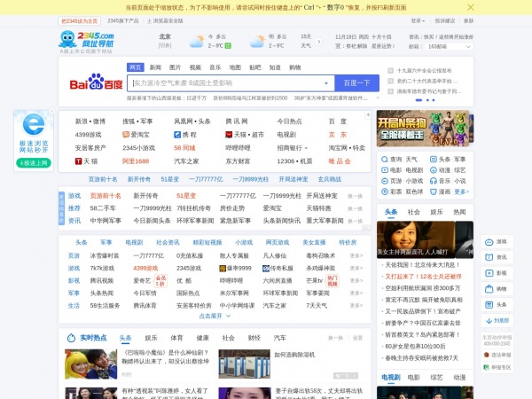Viewport: 532px width, 399px height.
Task: Click the news icon next to 头条 军事
Action: pyautogui.click(x=434, y=159)
